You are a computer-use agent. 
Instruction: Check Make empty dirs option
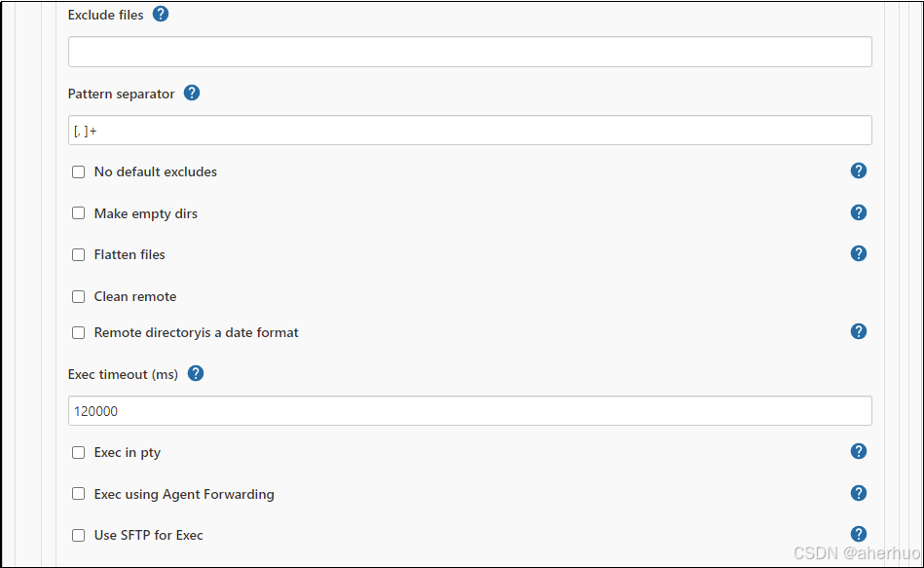coord(78,213)
